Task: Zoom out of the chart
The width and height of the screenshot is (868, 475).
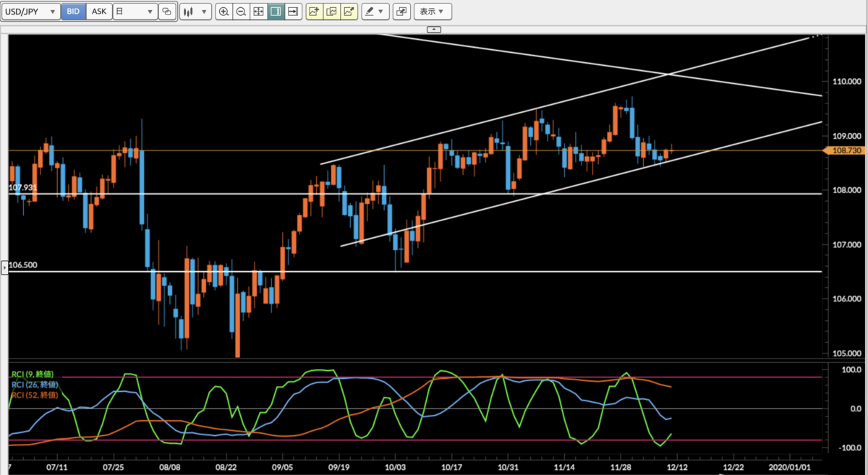Action: click(x=241, y=12)
